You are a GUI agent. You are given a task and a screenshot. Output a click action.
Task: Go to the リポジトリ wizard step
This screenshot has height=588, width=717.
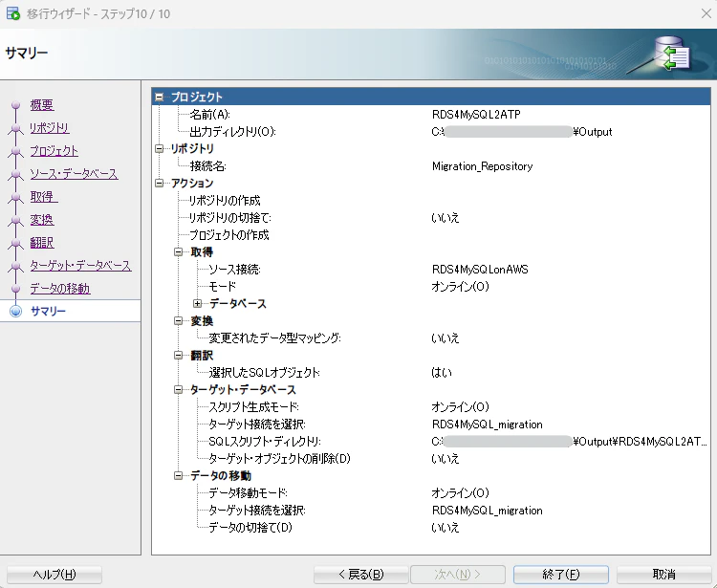coord(50,127)
